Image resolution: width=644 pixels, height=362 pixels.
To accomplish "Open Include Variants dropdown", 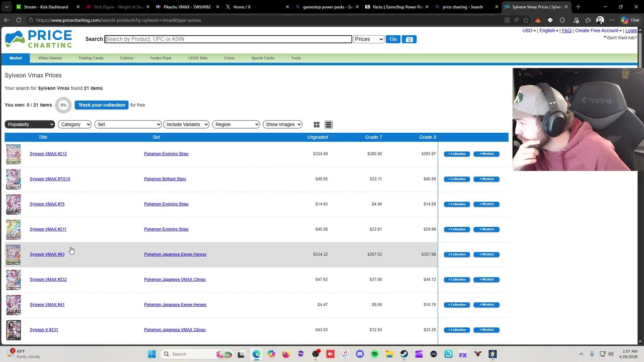I will click(x=186, y=125).
